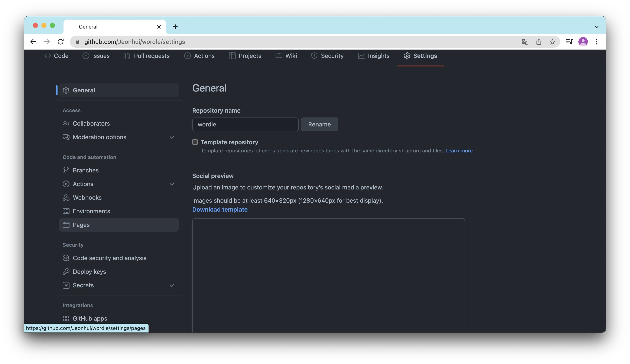Open the Chrome profile avatar
The width and height of the screenshot is (630, 364).
[x=583, y=42]
